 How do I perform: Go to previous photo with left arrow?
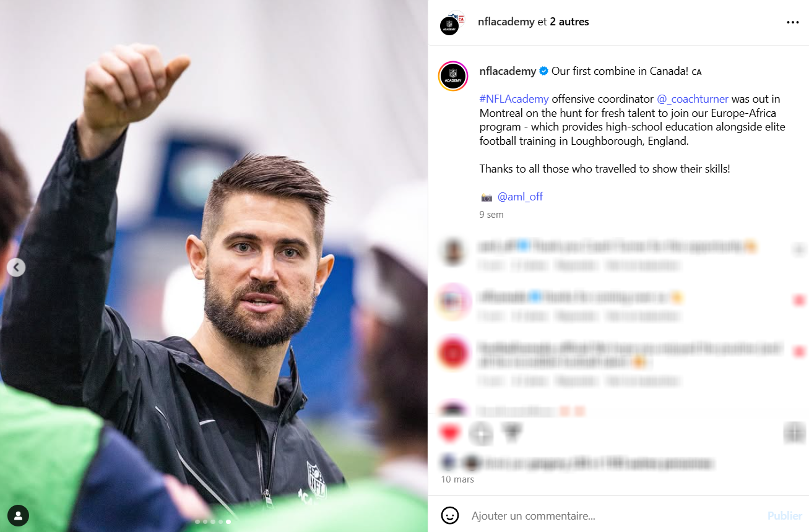click(16, 267)
